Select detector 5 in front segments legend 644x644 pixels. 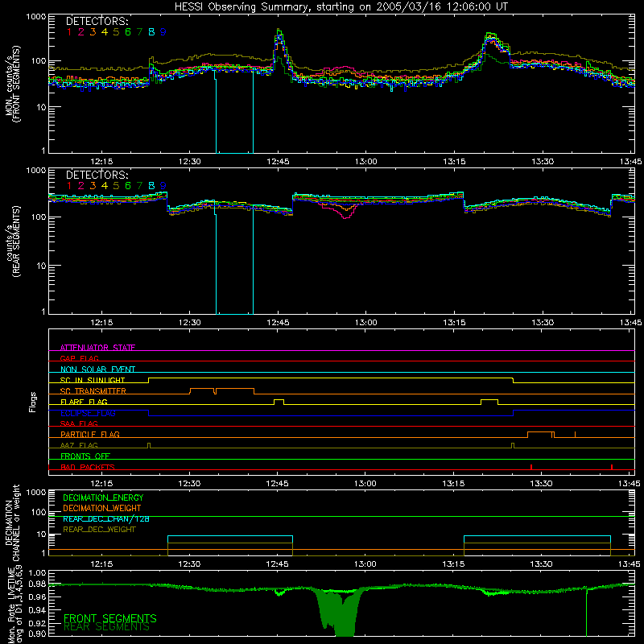(x=116, y=32)
